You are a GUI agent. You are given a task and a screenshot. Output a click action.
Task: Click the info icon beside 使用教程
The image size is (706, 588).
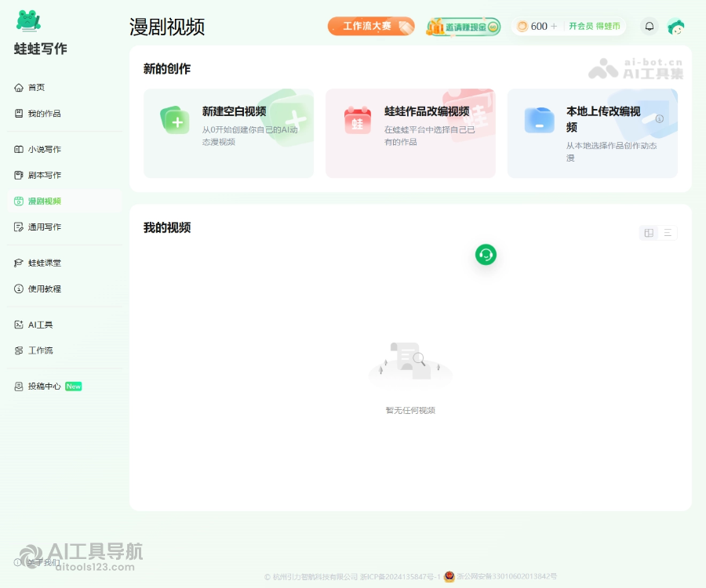[x=19, y=289]
